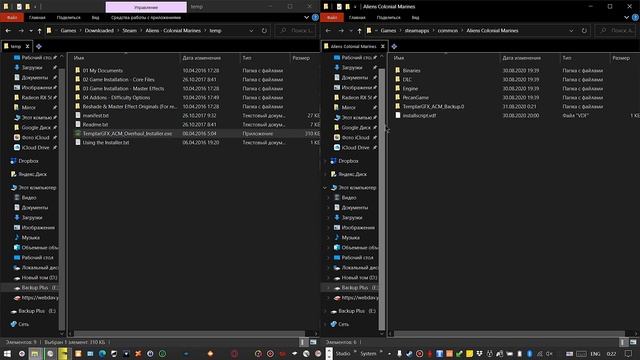The height and width of the screenshot is (360, 640).
Task: Select 03 Game Installation - Master Effects folder
Action: [123, 89]
